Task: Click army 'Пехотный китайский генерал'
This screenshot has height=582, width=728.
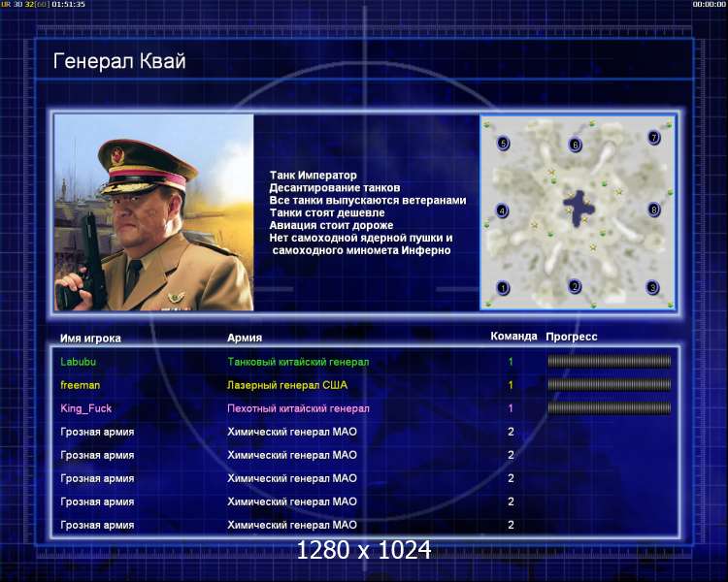Action: [298, 408]
